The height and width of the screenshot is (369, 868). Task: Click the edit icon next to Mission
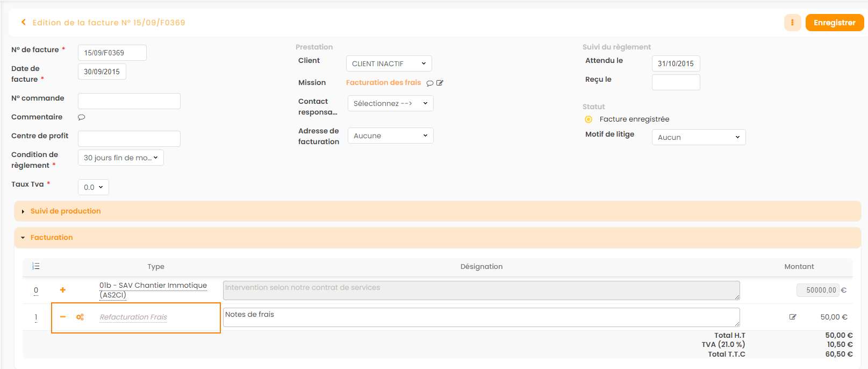[x=440, y=83]
